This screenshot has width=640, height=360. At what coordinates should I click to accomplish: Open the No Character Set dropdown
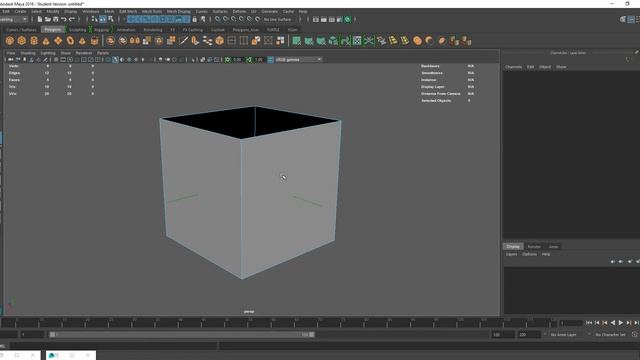click(x=612, y=335)
